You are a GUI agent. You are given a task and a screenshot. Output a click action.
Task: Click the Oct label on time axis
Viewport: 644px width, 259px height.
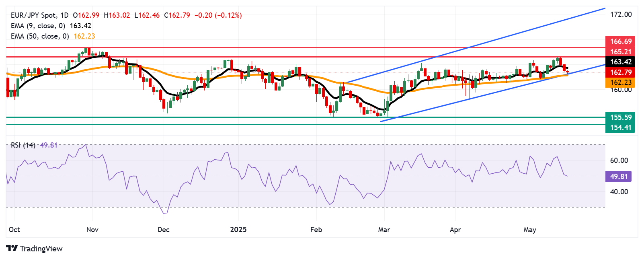pos(14,230)
